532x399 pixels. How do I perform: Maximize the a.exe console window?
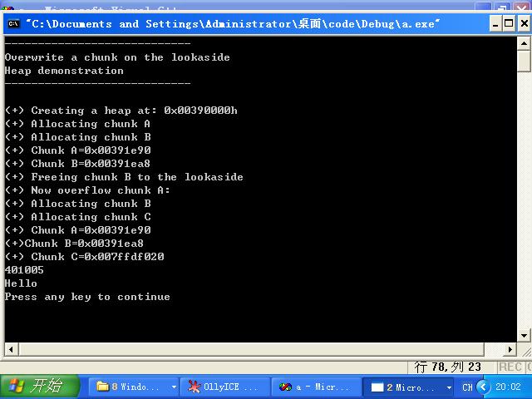(x=509, y=23)
